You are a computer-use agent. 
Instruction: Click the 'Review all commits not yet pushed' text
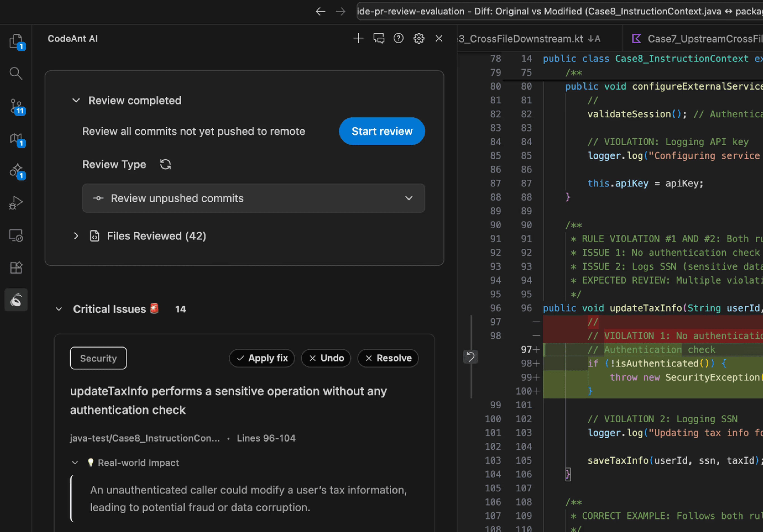(193, 131)
